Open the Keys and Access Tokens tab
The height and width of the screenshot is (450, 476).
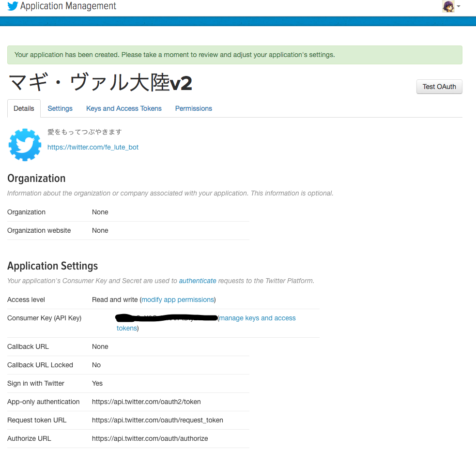click(x=124, y=109)
